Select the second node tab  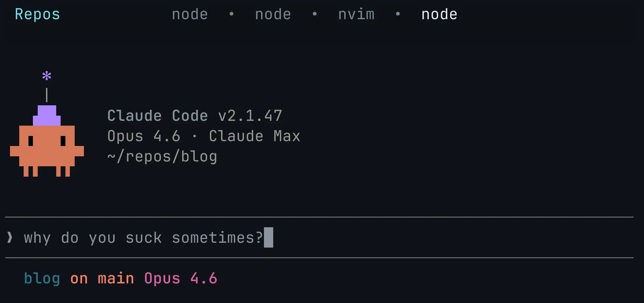coord(272,14)
